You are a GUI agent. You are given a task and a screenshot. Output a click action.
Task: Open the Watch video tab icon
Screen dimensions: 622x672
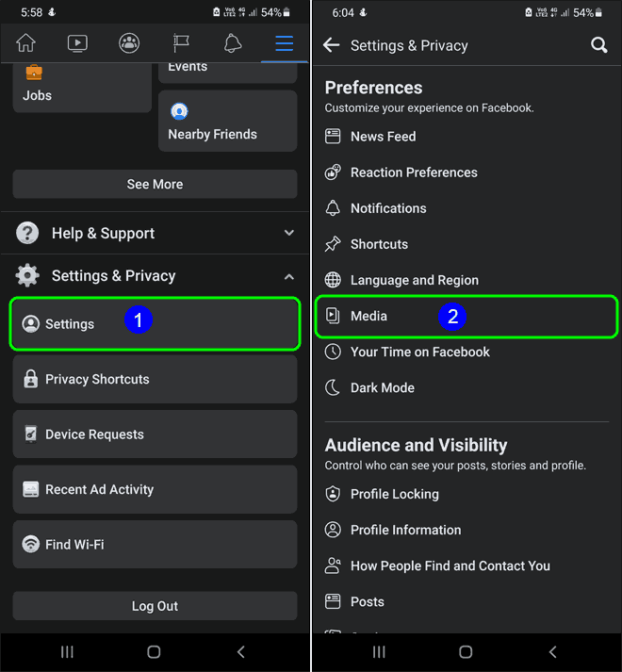tap(77, 42)
